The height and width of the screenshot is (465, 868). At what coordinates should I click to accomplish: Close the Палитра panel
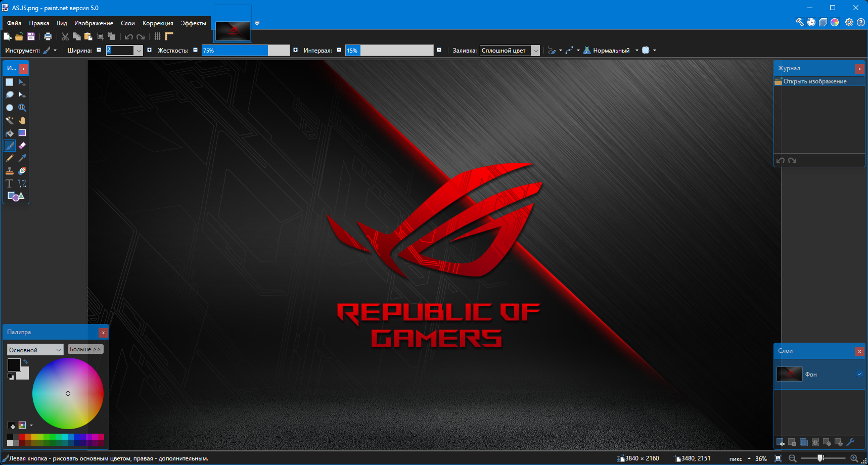coord(103,333)
